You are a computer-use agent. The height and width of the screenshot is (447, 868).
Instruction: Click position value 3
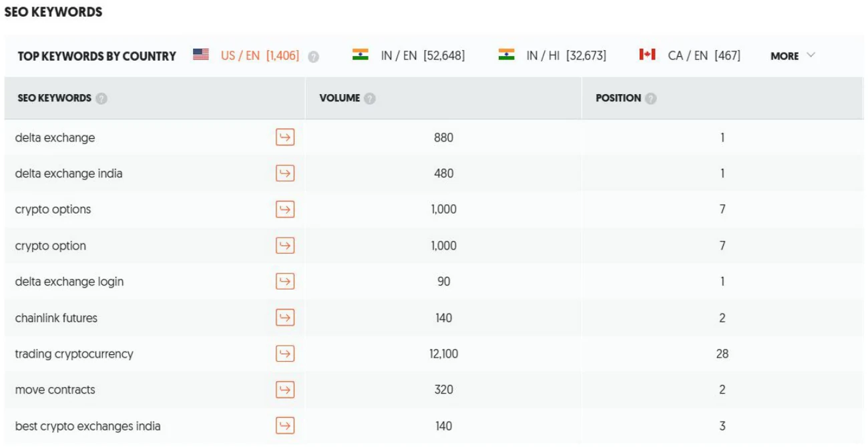coord(722,426)
